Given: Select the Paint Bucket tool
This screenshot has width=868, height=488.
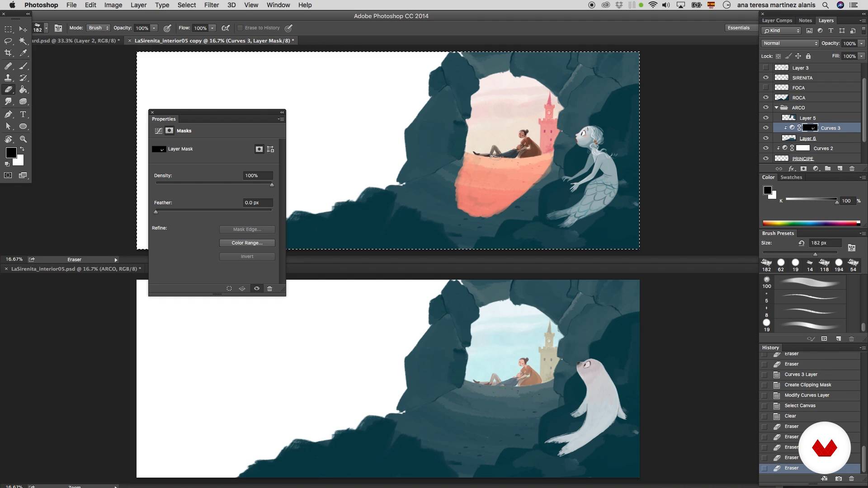Looking at the screenshot, I should coord(23,89).
